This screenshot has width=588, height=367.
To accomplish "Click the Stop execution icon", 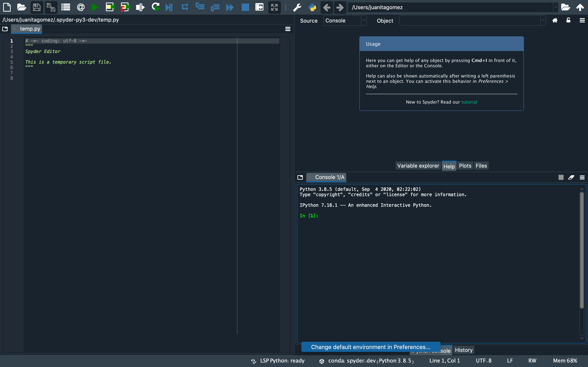I will tap(246, 7).
